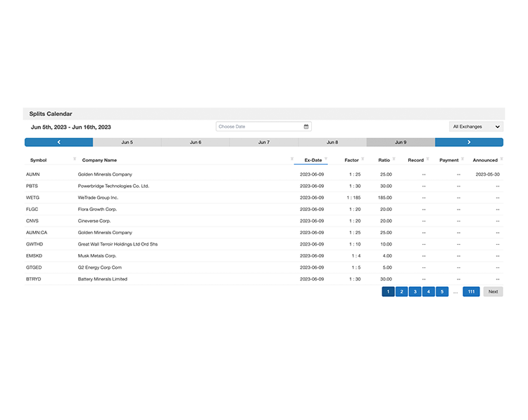Click Factor column filter icon
Screen dimensions: 528x420
[x=362, y=160]
